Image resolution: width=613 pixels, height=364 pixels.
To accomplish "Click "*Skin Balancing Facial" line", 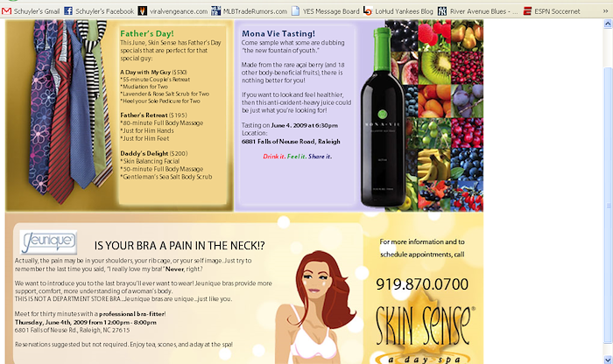I will [x=150, y=161].
